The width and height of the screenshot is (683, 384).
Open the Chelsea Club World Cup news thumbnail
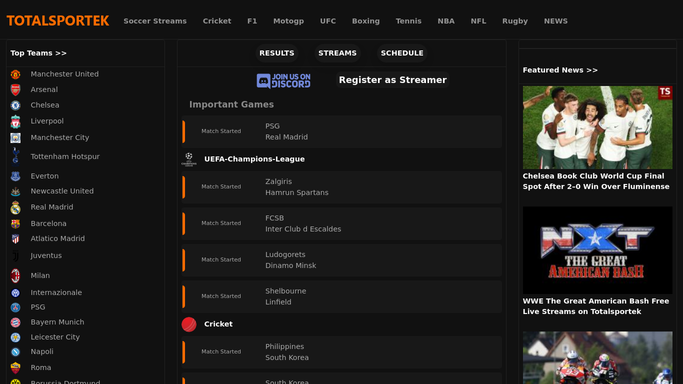597,127
